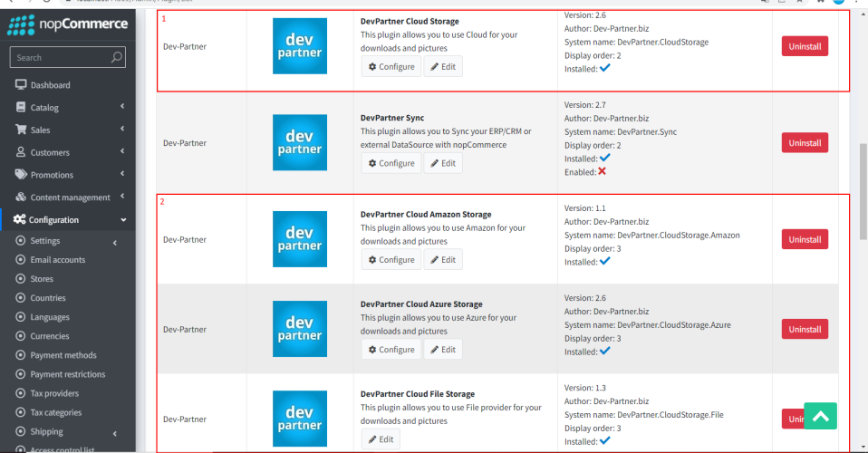Collapse the Configuration chevron

click(x=123, y=220)
